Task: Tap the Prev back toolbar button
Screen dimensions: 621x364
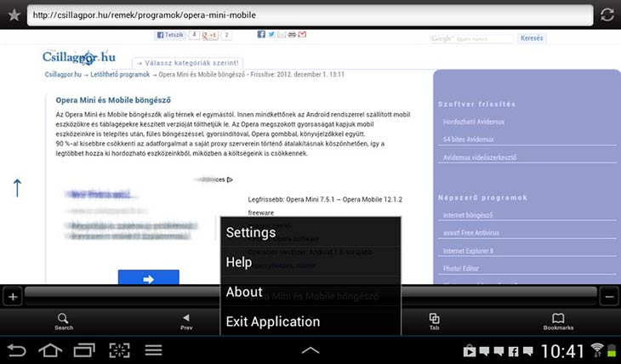Action: point(186,321)
